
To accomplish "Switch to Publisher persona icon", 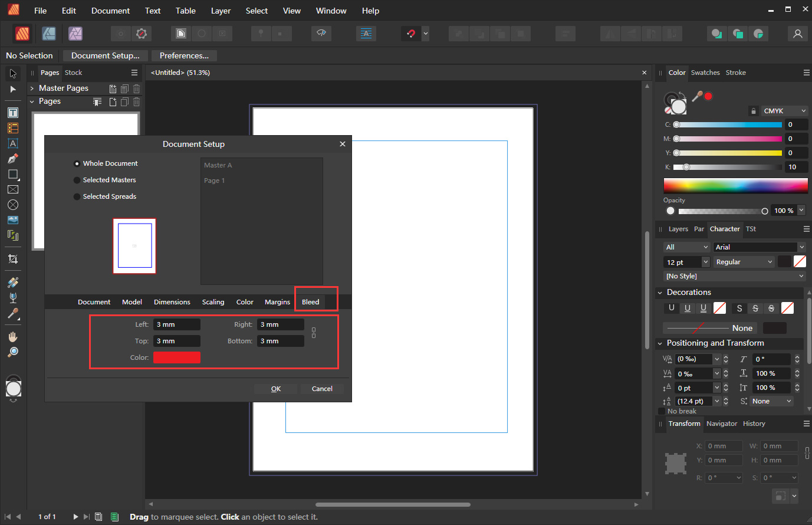I will (x=22, y=34).
